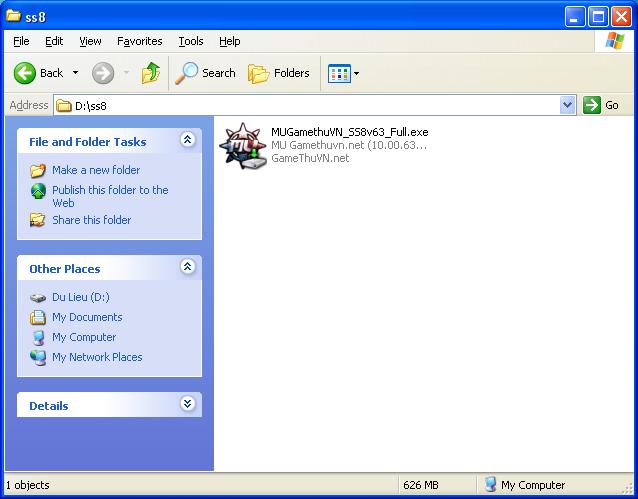Open the Edit menu

coord(54,41)
